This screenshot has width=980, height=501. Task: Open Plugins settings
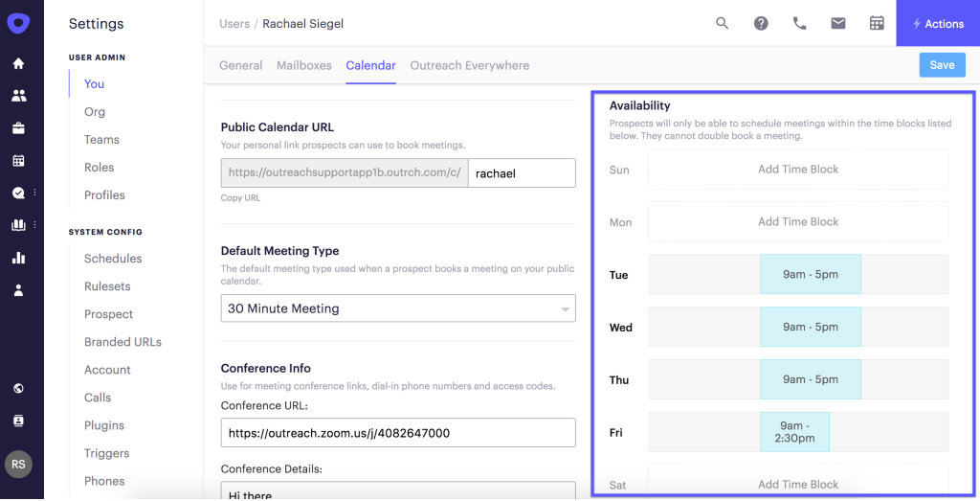coord(104,425)
